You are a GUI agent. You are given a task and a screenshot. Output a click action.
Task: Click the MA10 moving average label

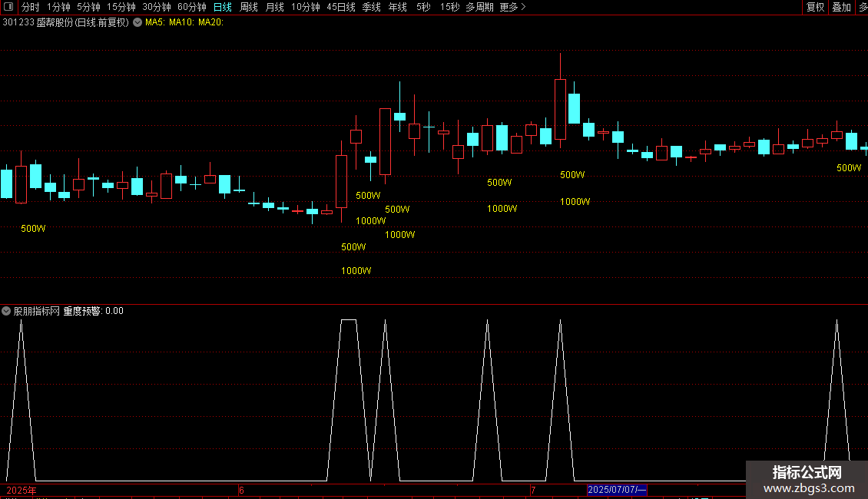coord(181,22)
